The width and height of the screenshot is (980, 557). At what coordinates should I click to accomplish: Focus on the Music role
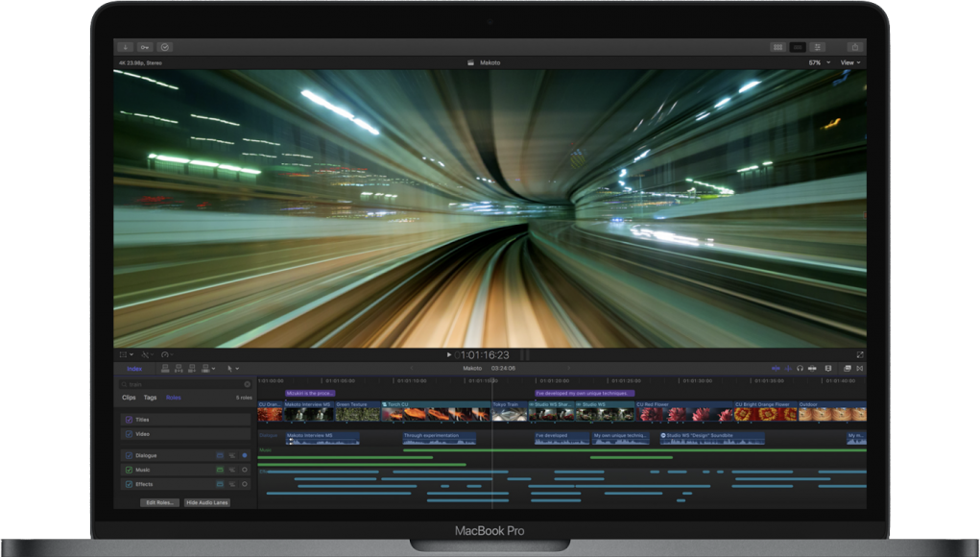click(245, 471)
